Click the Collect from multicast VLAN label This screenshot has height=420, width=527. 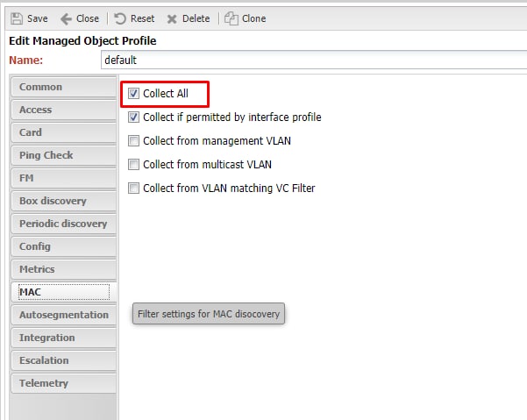pyautogui.click(x=207, y=164)
